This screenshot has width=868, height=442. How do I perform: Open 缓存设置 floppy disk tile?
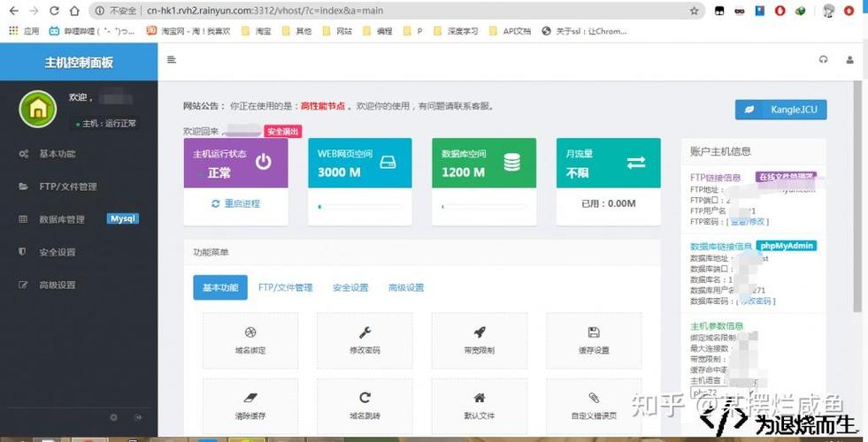coord(594,340)
